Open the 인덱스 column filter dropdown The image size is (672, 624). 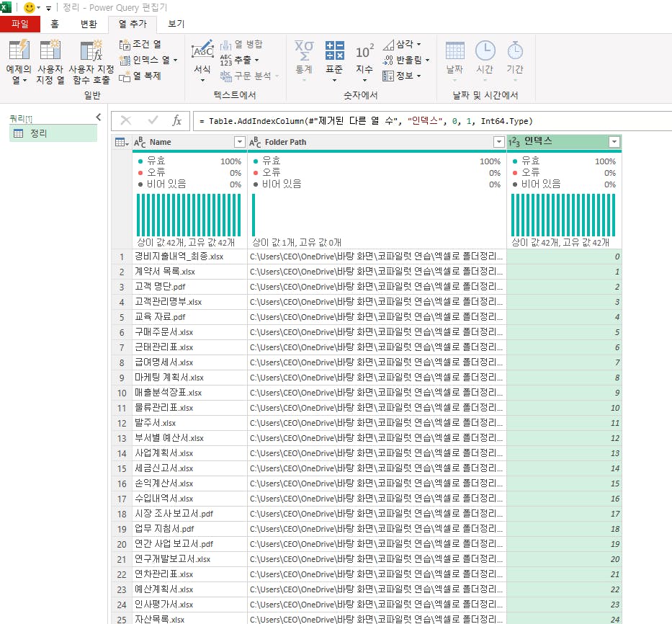click(614, 142)
